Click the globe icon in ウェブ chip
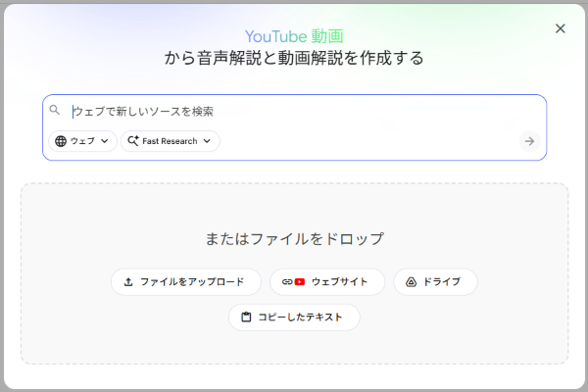The height and width of the screenshot is (392, 588). click(61, 141)
